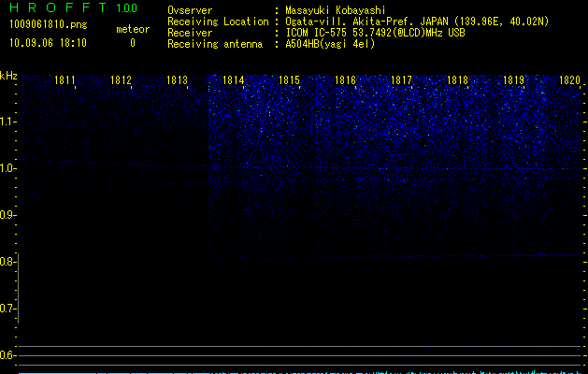Screen dimensions: 588x374
Task: Click the meteor label
Action: pos(133,29)
